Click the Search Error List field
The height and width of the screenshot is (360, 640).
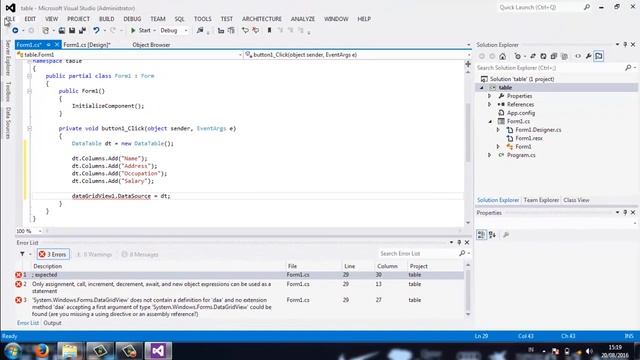coord(419,253)
